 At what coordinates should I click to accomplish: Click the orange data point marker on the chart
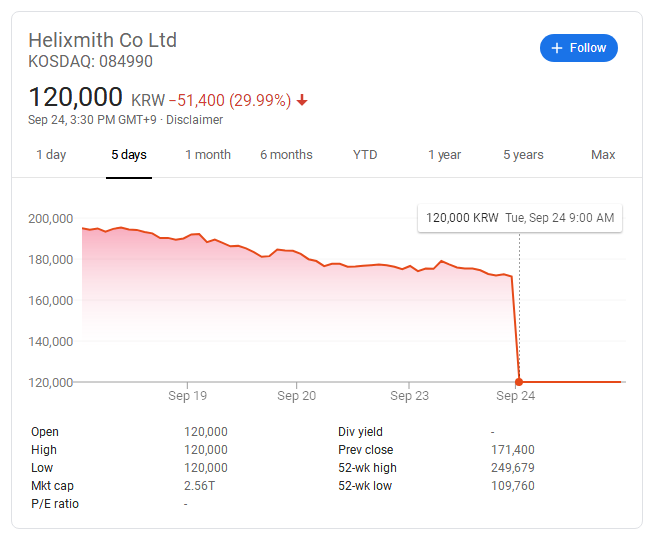pyautogui.click(x=519, y=382)
